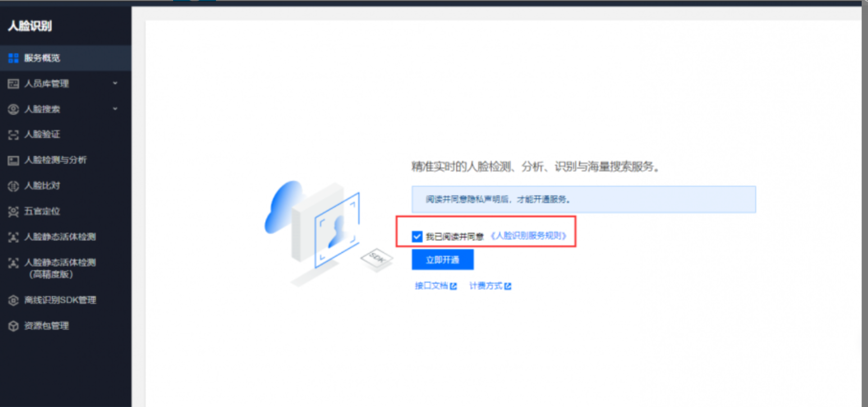Click the 人脸检测与分析 icon
The width and height of the screenshot is (868, 407).
click(x=14, y=160)
